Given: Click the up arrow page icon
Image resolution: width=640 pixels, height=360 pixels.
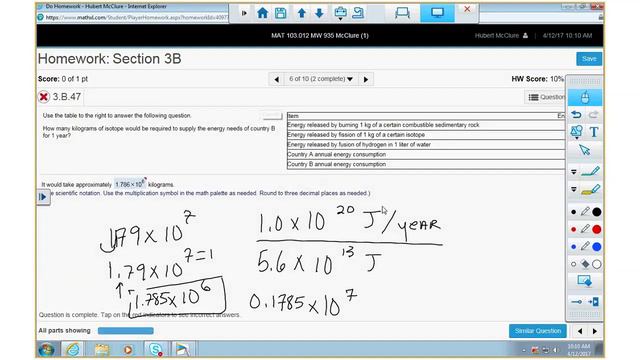Looking at the screenshot, I should click(302, 13).
